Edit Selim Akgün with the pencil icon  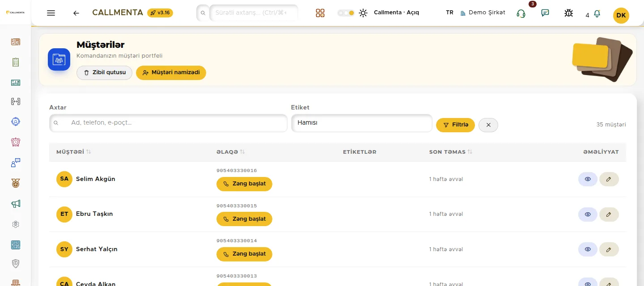point(609,179)
